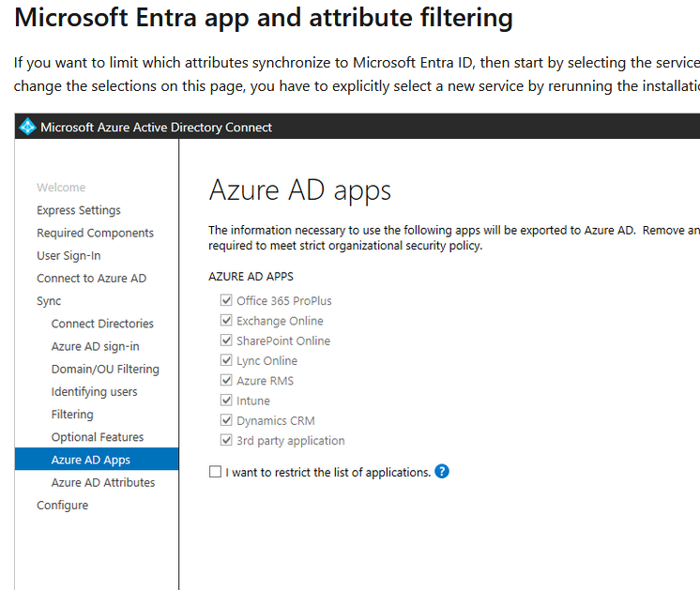Toggle the 3rd party application checkbox
Image resolution: width=700 pixels, height=590 pixels.
tap(226, 441)
